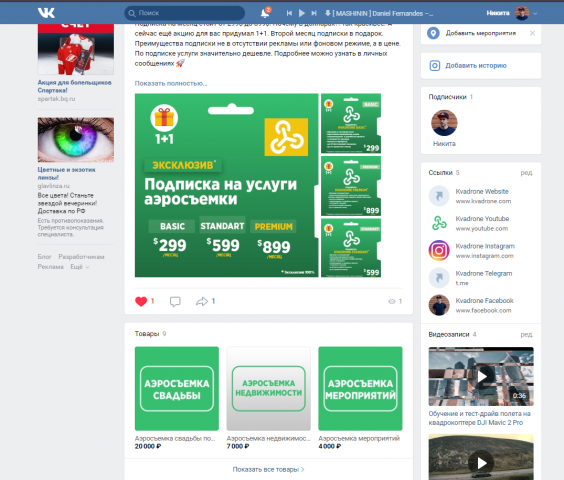
Task: Expand the Ещё footer dropdown
Action: click(x=79, y=267)
